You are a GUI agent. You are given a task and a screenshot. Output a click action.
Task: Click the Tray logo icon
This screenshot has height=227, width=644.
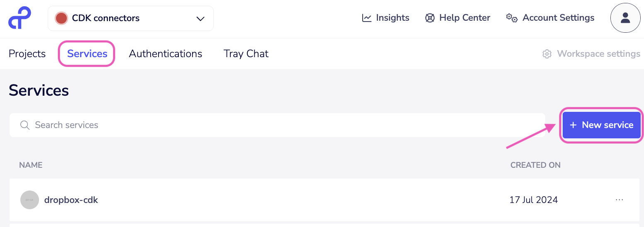[x=20, y=18]
